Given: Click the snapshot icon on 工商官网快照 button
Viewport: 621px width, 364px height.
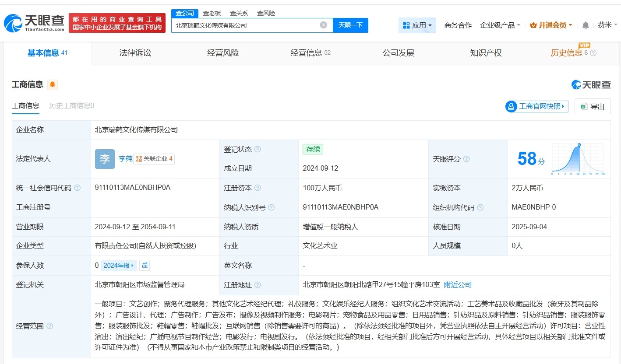Looking at the screenshot, I should click(510, 106).
